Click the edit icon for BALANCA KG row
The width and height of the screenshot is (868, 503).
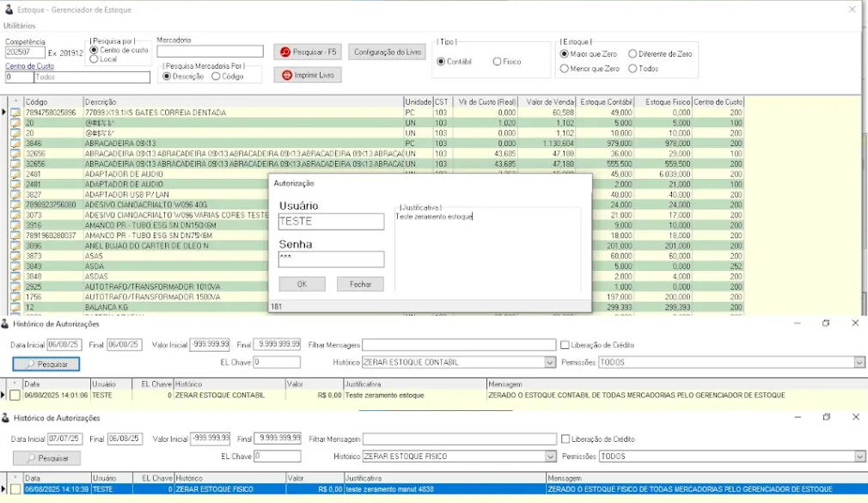click(x=15, y=307)
